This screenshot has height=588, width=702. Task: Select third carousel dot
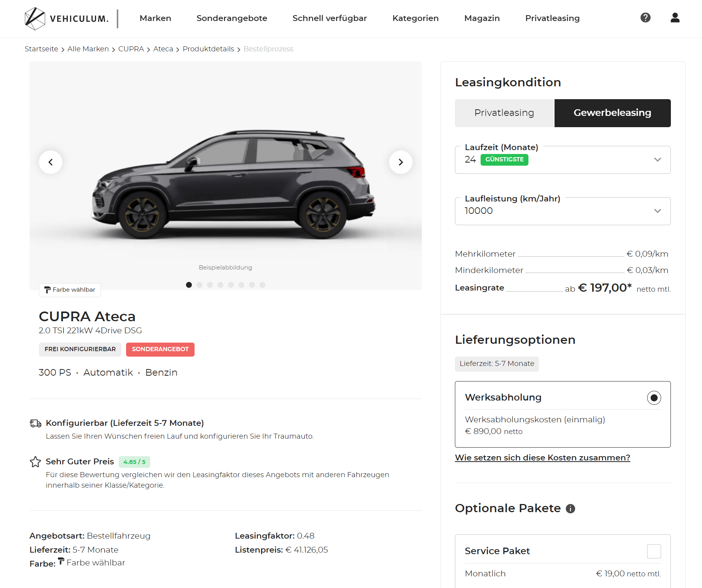click(210, 285)
